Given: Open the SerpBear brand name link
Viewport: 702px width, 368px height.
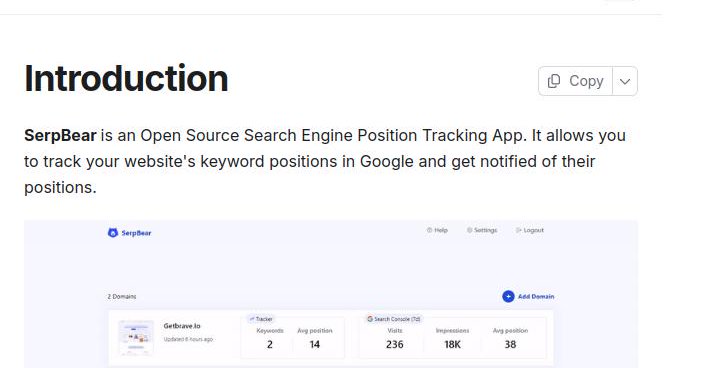Looking at the screenshot, I should coord(136,233).
